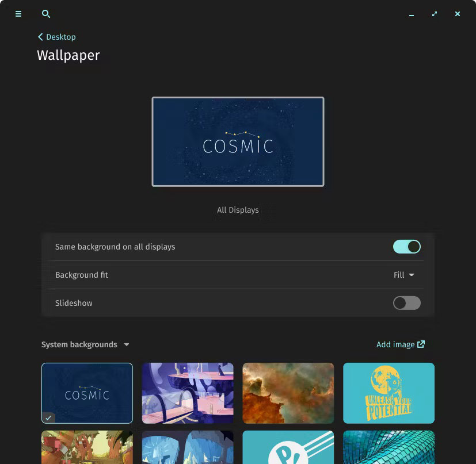Image resolution: width=476 pixels, height=464 pixels.
Task: Close the settings window
Action: pos(458,14)
